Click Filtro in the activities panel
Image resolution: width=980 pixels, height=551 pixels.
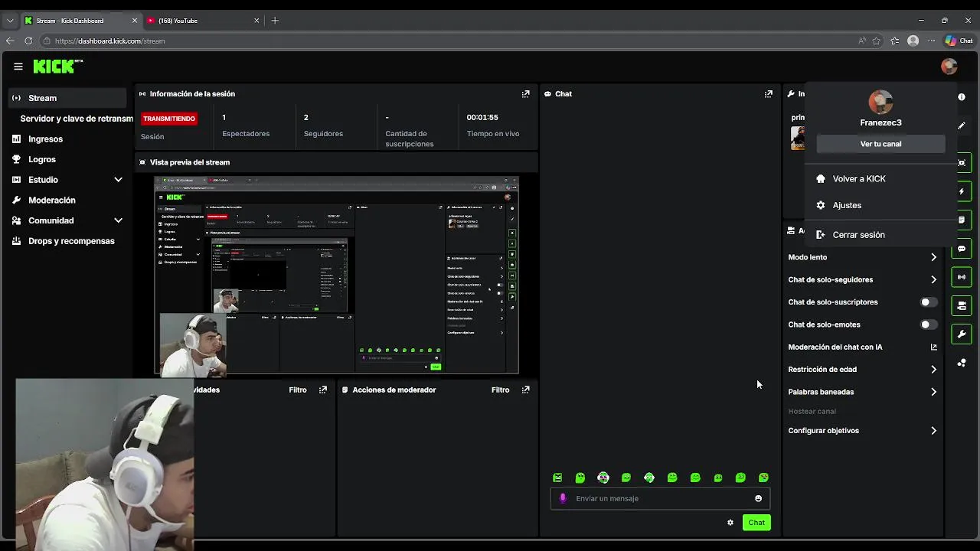[298, 390]
